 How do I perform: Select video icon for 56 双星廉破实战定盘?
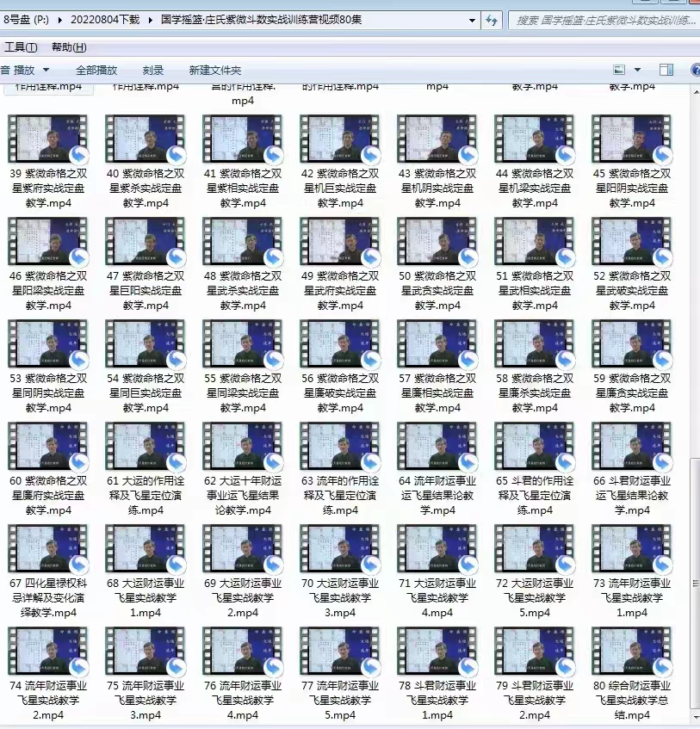click(340, 344)
